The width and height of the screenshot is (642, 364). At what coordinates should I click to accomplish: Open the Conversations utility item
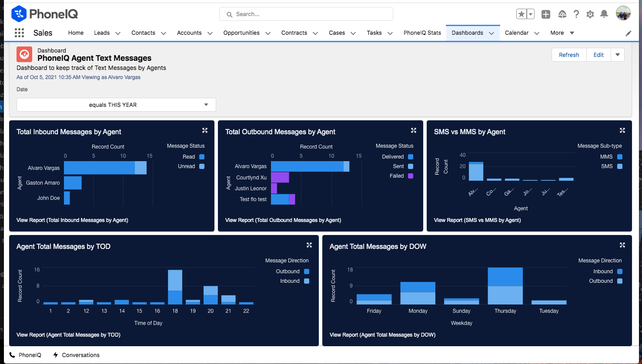76,355
